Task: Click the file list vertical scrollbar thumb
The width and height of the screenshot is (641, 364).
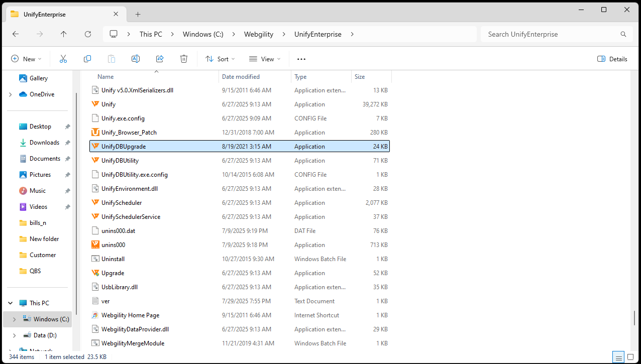Action: tap(635, 318)
